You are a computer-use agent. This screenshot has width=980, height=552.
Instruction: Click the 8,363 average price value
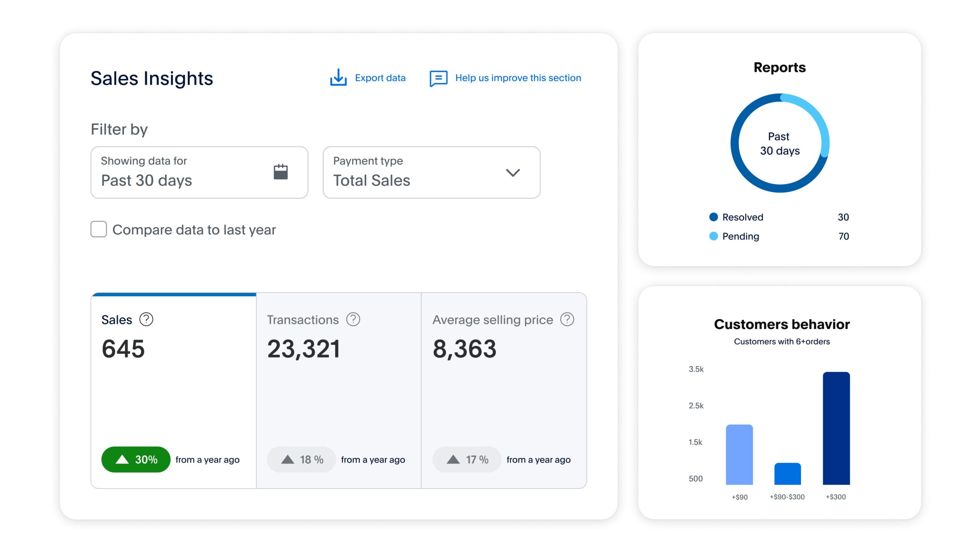(464, 349)
